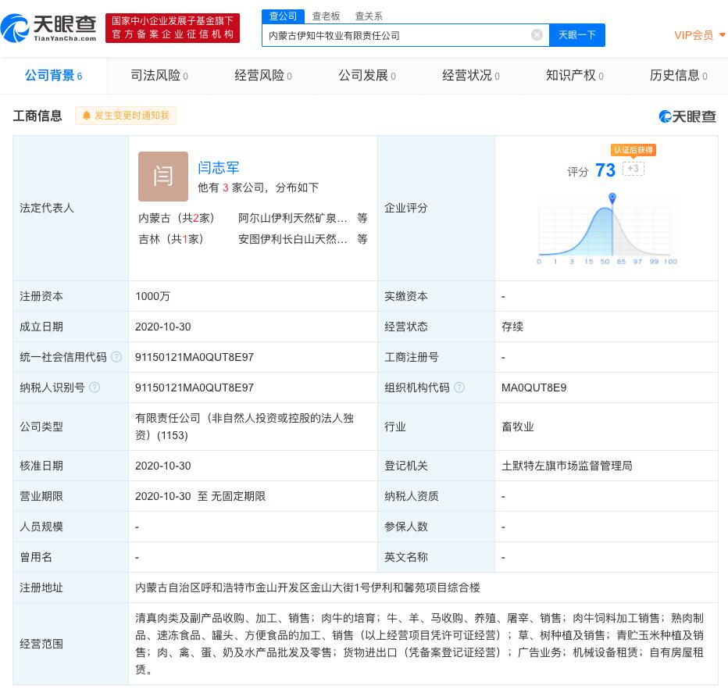Switch to the 查公司 search tab

283,16
